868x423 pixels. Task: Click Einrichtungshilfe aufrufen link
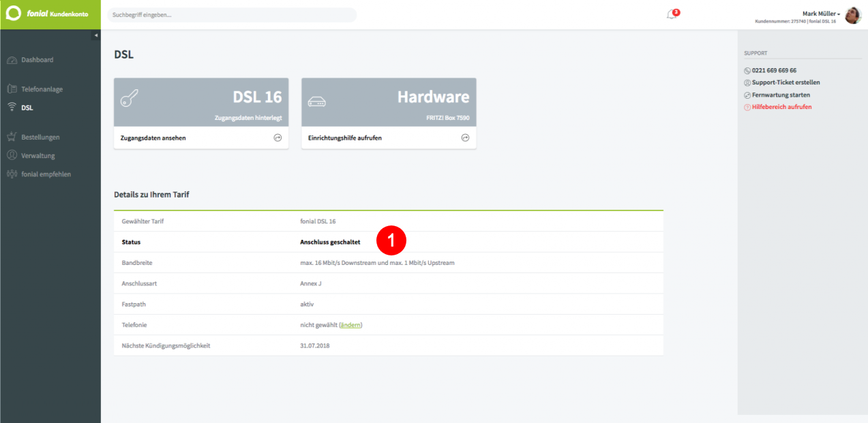[x=345, y=138]
